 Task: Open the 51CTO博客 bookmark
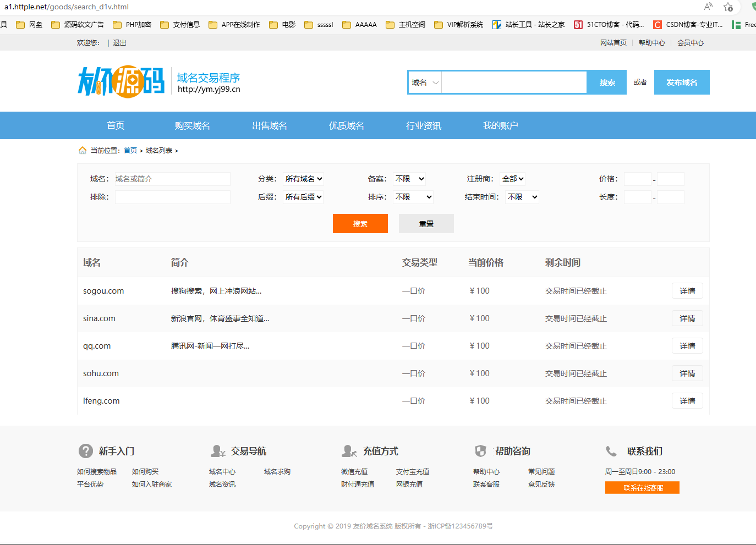609,25
